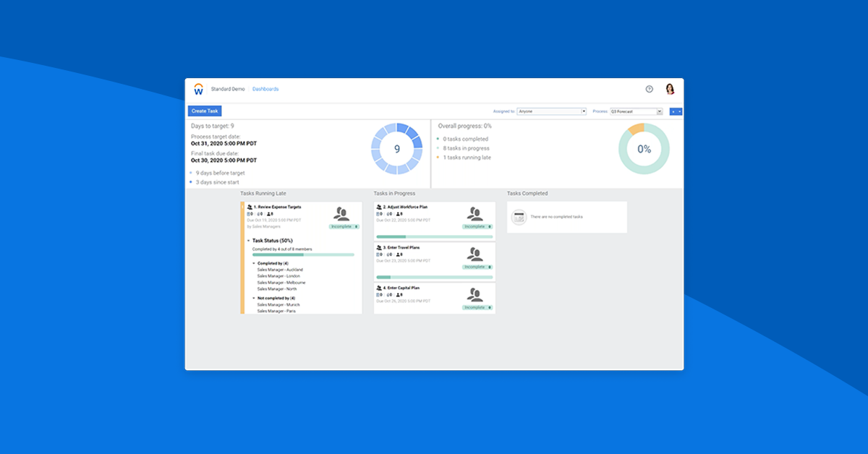Click the Workday logo icon

click(199, 89)
